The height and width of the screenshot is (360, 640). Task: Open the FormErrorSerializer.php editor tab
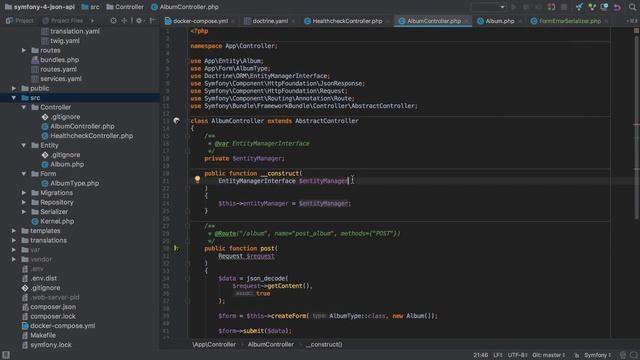(x=566, y=21)
